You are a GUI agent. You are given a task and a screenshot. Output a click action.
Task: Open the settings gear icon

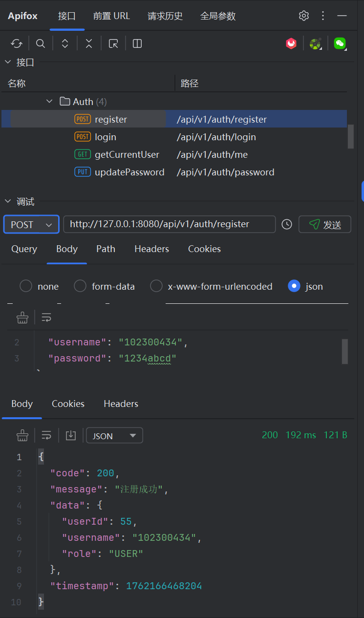[304, 16]
